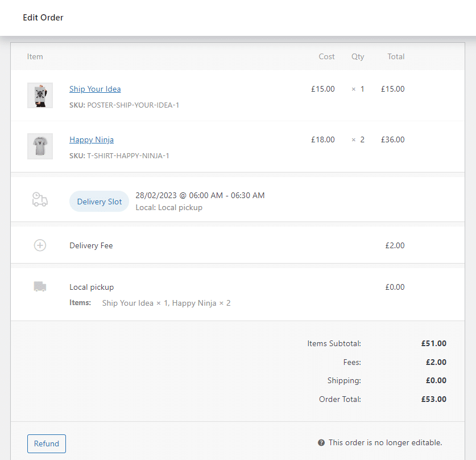Screen dimensions: 476x460
Task: Open the Happy Ninja product link
Action: click(91, 139)
